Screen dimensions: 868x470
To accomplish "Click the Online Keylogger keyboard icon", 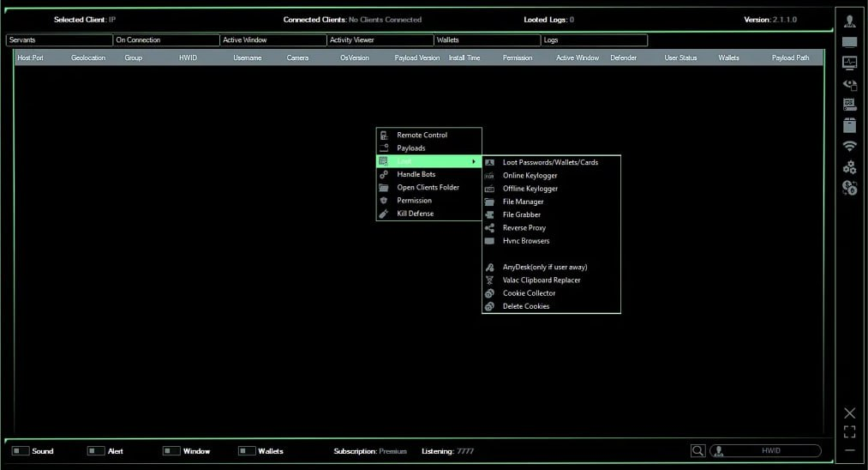I will click(x=489, y=175).
